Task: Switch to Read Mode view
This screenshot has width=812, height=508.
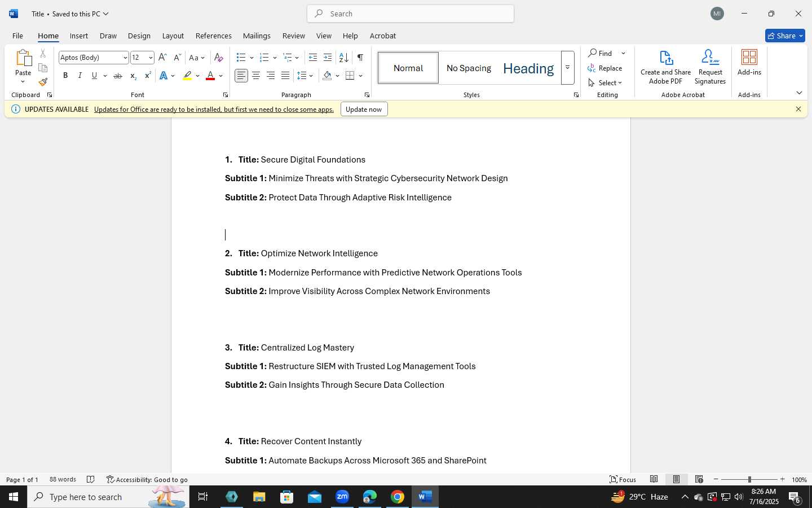Action: (x=654, y=479)
